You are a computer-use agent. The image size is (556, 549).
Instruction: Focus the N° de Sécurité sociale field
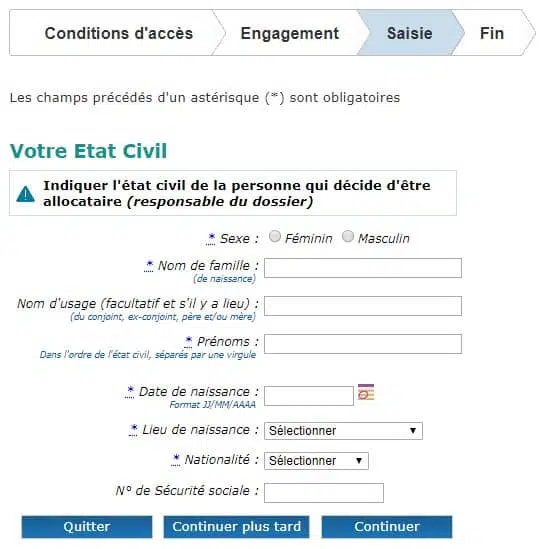324,493
